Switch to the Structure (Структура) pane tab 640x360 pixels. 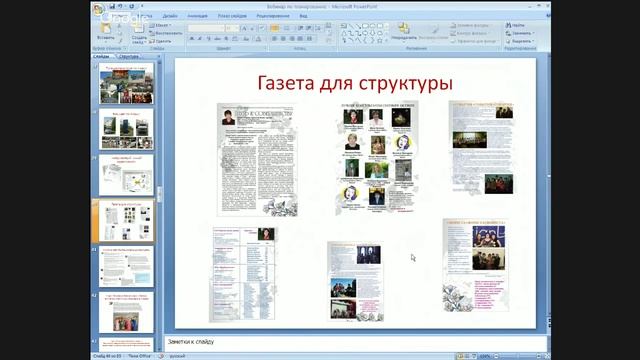coord(129,56)
